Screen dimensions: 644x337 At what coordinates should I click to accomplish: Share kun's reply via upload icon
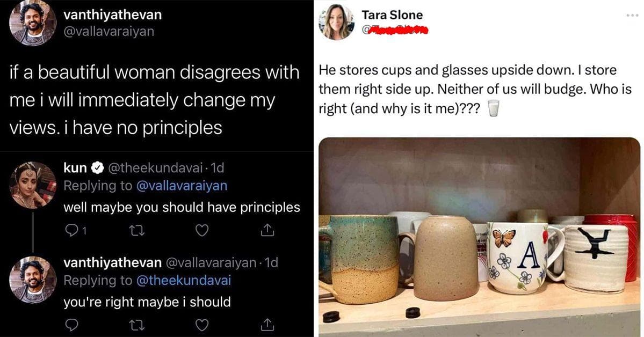(267, 230)
